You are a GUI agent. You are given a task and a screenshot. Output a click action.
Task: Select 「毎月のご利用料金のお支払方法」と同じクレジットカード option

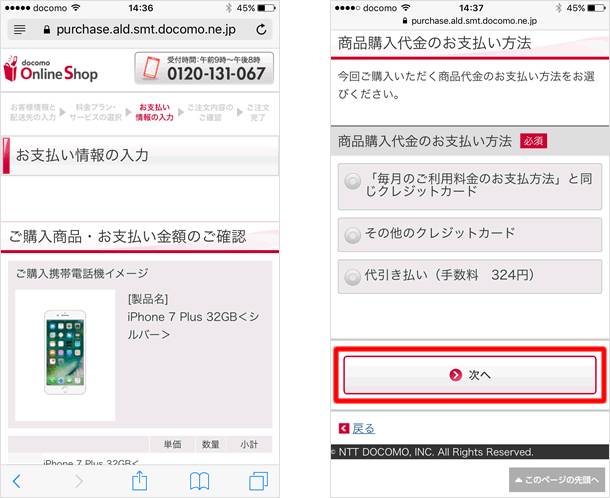(x=470, y=186)
